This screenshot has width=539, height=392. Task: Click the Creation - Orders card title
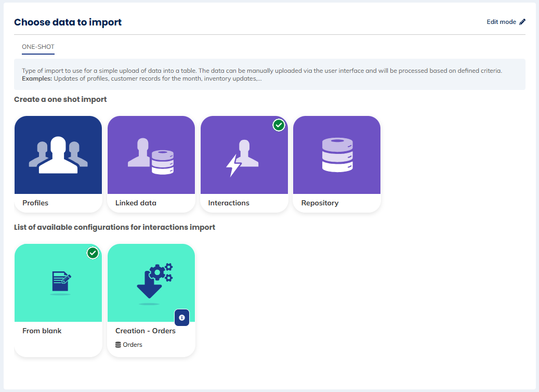(x=146, y=331)
